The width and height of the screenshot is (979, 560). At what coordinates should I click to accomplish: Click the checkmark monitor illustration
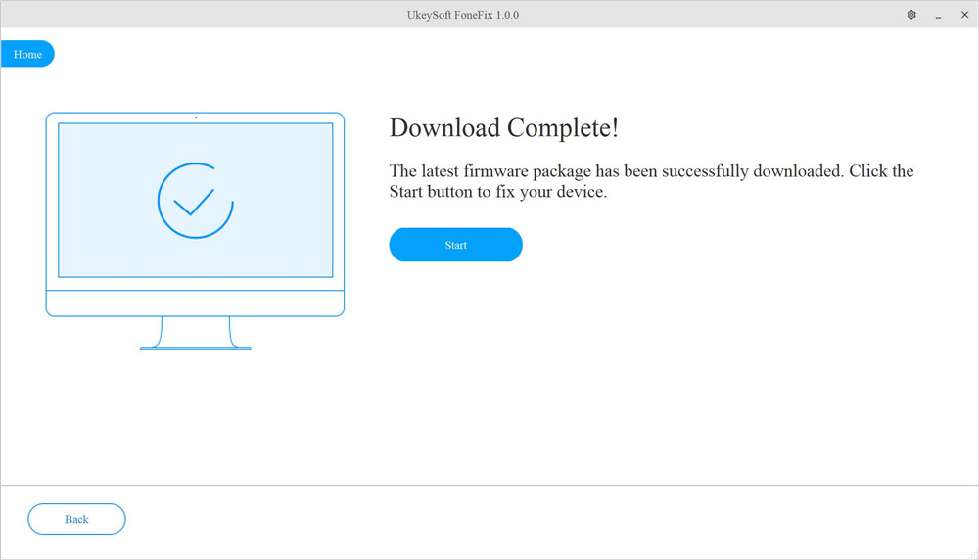tap(195, 230)
